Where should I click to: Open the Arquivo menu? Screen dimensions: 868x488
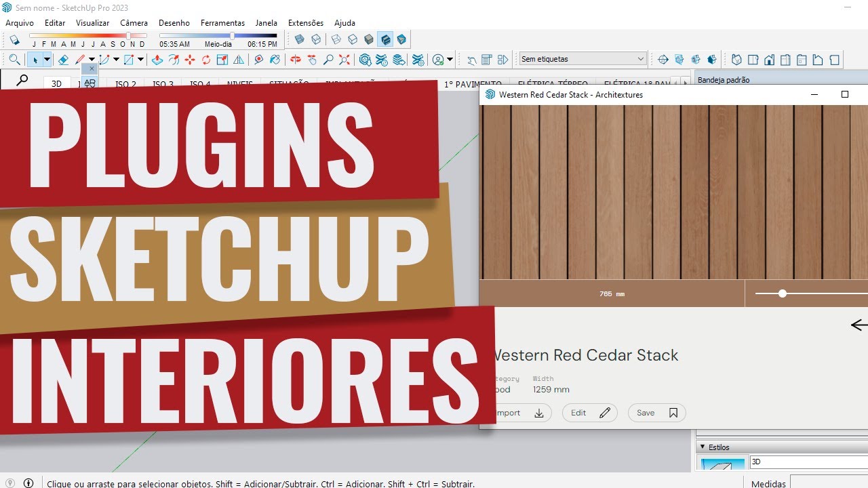coord(20,23)
